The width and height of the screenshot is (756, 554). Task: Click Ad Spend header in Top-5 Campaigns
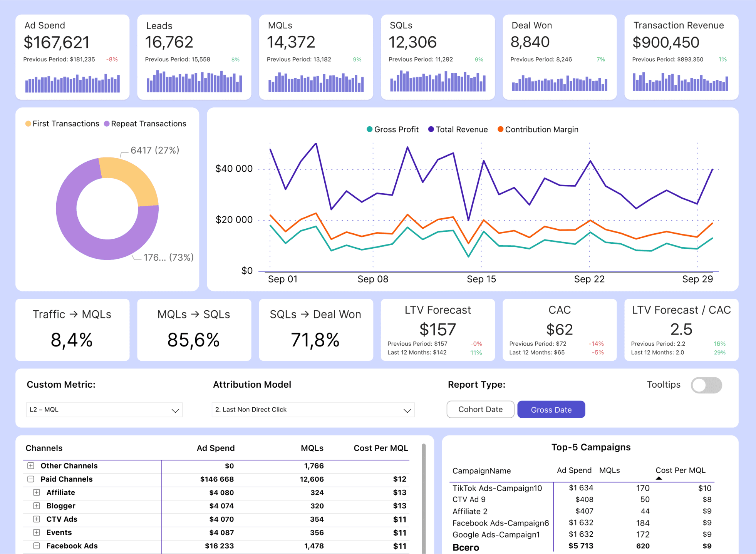pyautogui.click(x=574, y=470)
